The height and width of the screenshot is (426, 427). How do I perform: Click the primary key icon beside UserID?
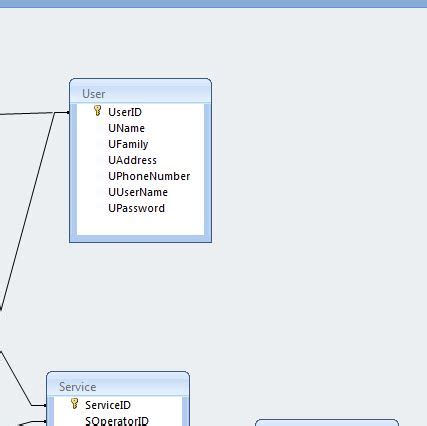(x=97, y=111)
